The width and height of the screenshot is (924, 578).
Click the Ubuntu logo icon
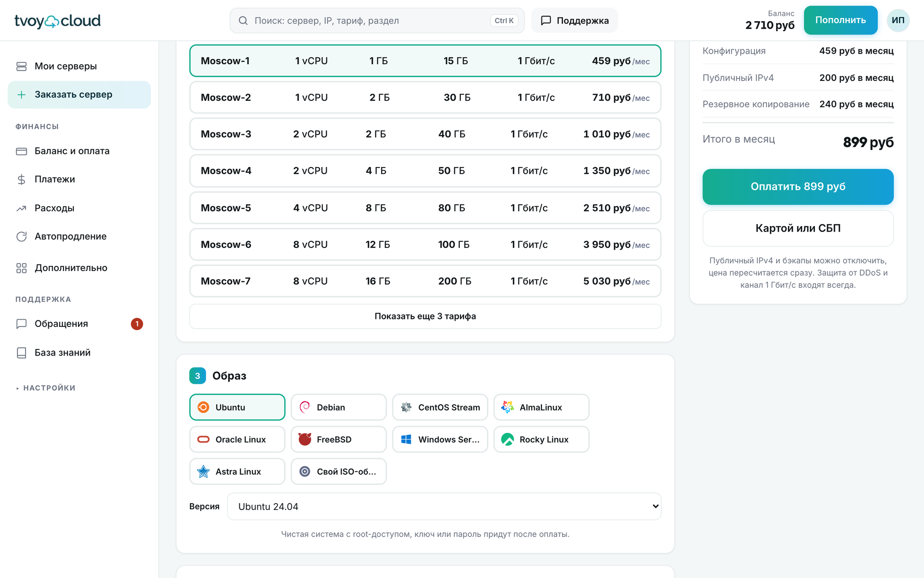(203, 407)
